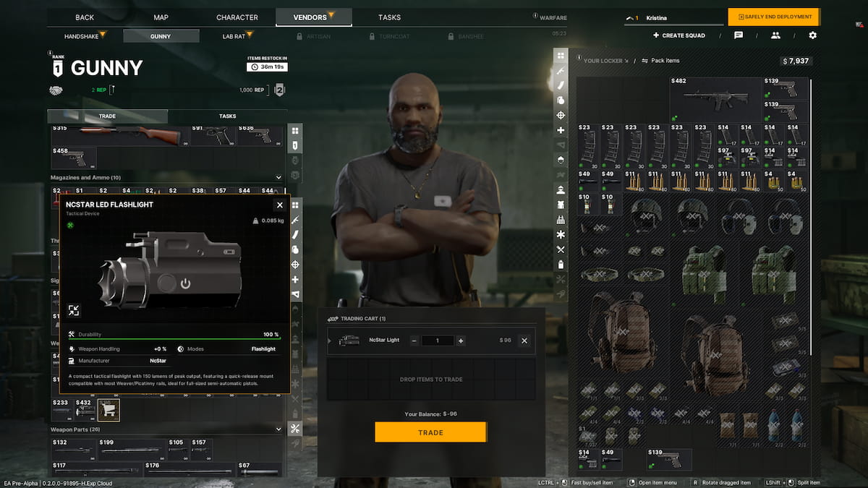Open Gunny's Tasks tab
868x488 pixels.
227,116
